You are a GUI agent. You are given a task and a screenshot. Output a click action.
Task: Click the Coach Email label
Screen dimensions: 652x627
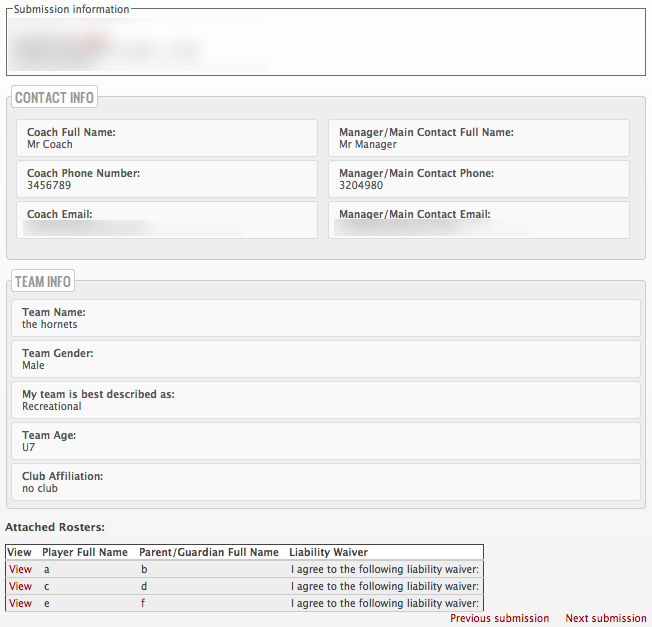59,214
